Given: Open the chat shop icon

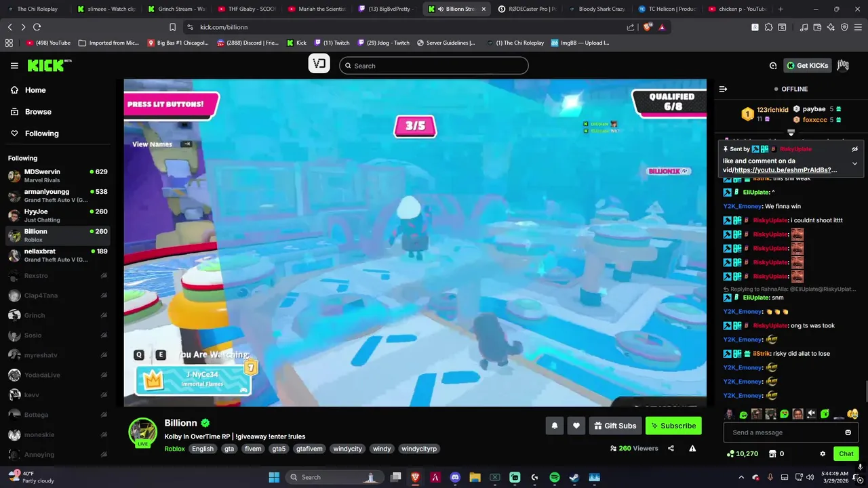Looking at the screenshot, I should (x=772, y=453).
